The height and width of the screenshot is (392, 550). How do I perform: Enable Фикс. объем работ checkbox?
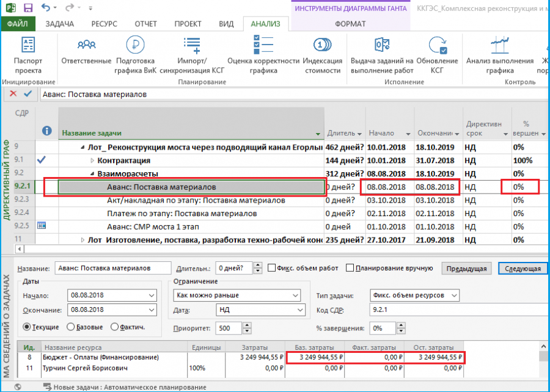[271, 268]
